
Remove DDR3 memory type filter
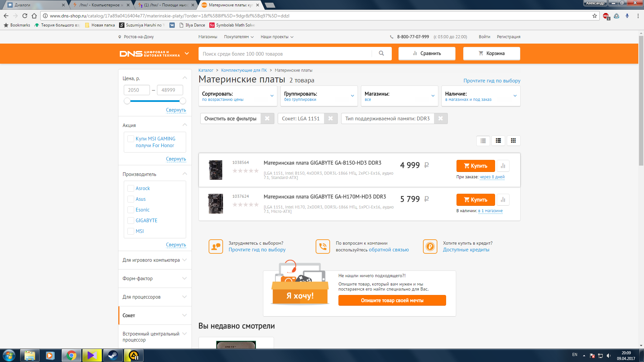(x=440, y=118)
